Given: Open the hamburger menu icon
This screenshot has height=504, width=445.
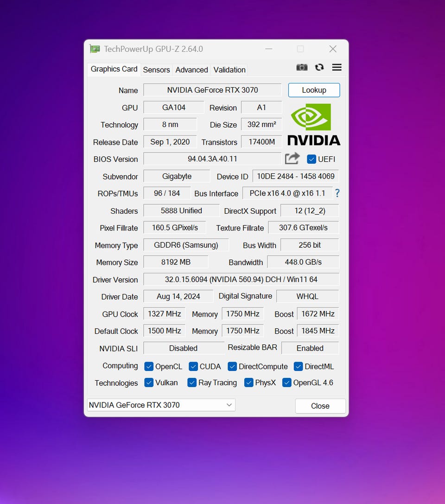Looking at the screenshot, I should (337, 67).
